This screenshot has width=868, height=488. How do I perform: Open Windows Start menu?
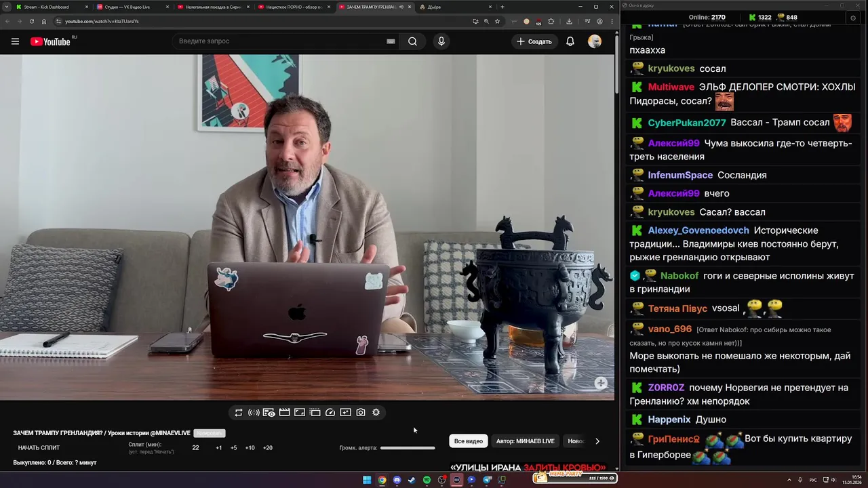coord(367,480)
